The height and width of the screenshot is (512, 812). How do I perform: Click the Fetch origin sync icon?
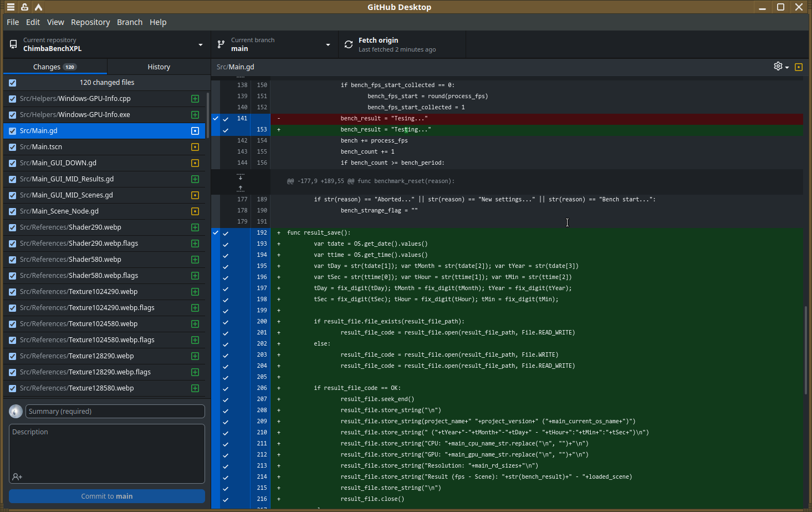click(x=349, y=44)
